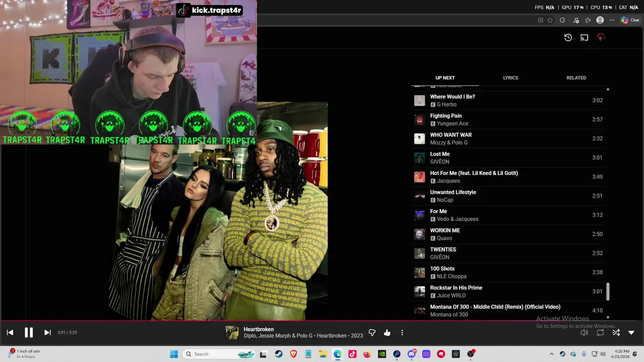Screen dimensions: 644x362
Task: Open Firefox from the taskbar
Action: [x=367, y=354]
